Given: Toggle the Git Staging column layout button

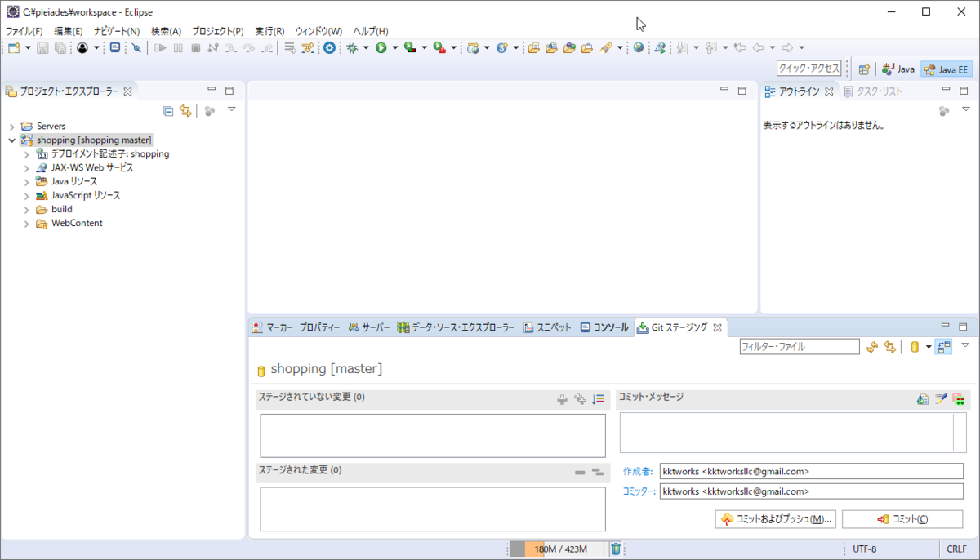Looking at the screenshot, I should (x=945, y=347).
